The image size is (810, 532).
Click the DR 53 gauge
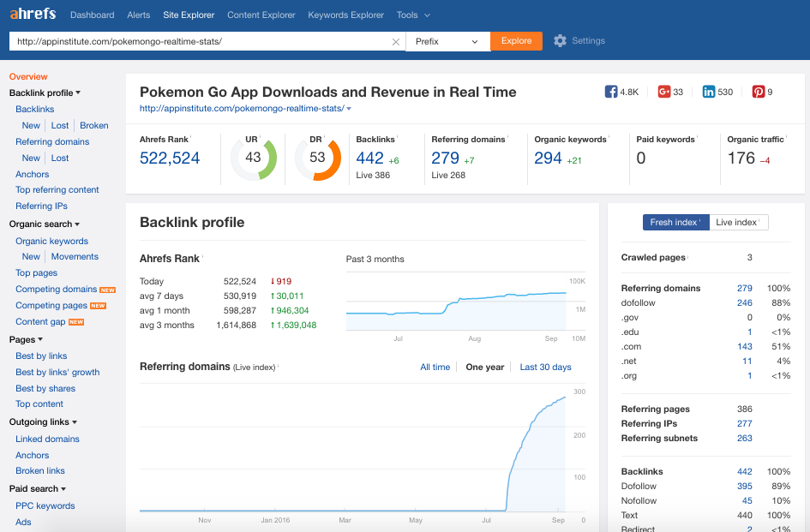pyautogui.click(x=317, y=158)
